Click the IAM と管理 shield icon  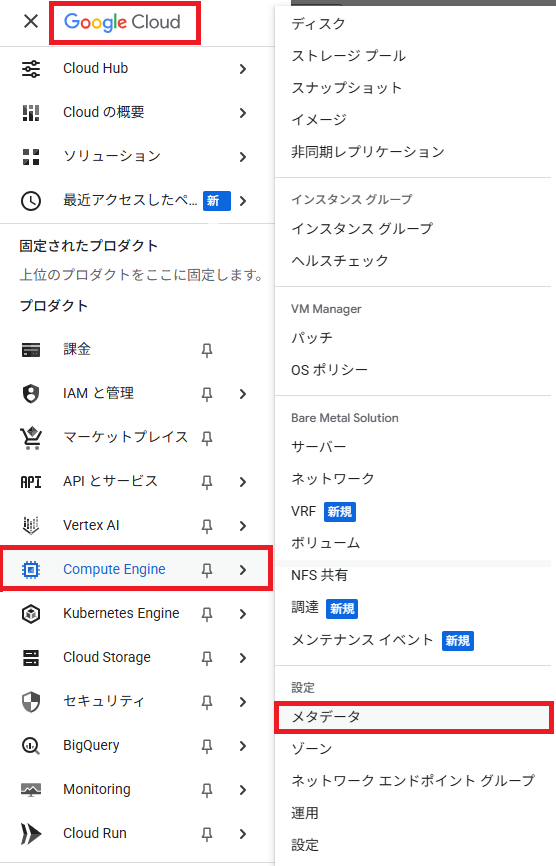(31, 394)
